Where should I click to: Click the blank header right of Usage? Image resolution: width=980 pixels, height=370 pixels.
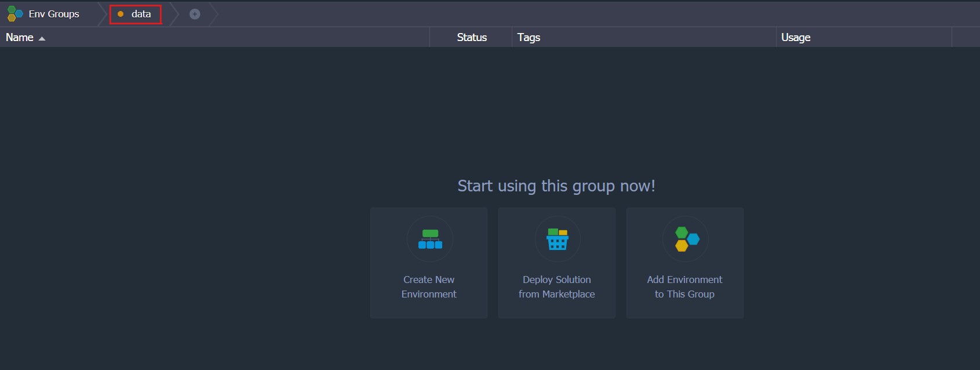click(x=966, y=37)
